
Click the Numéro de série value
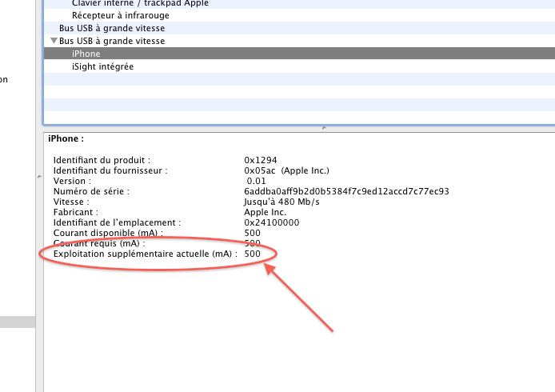346,191
